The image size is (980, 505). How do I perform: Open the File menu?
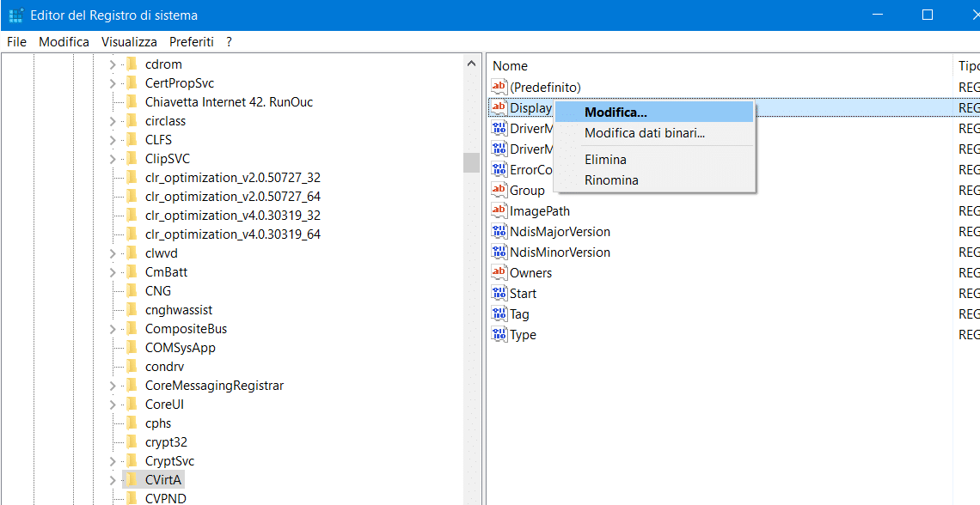(17, 42)
